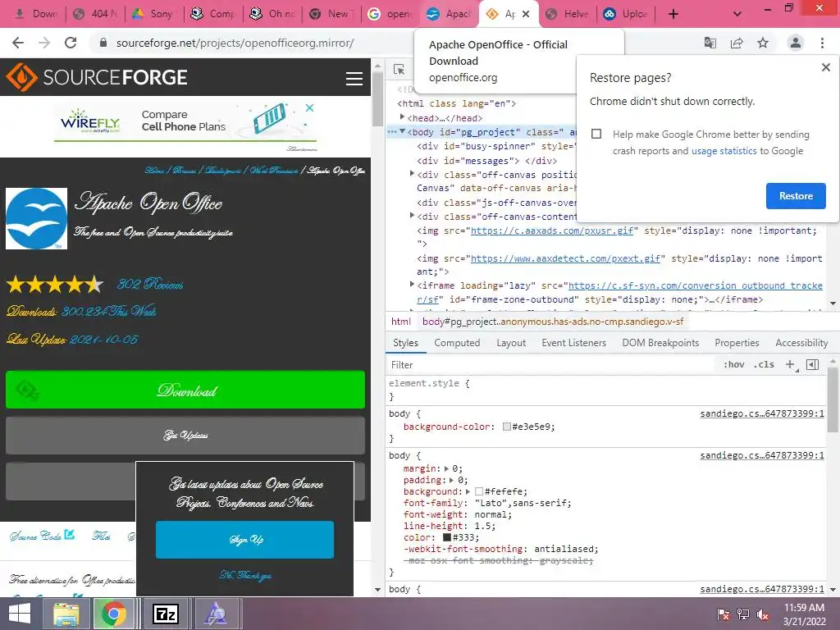
Task: Click the green Download button
Action: [185, 390]
